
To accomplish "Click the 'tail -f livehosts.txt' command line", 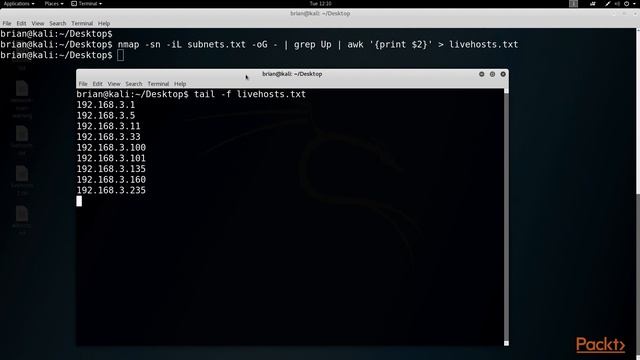I will (191, 94).
